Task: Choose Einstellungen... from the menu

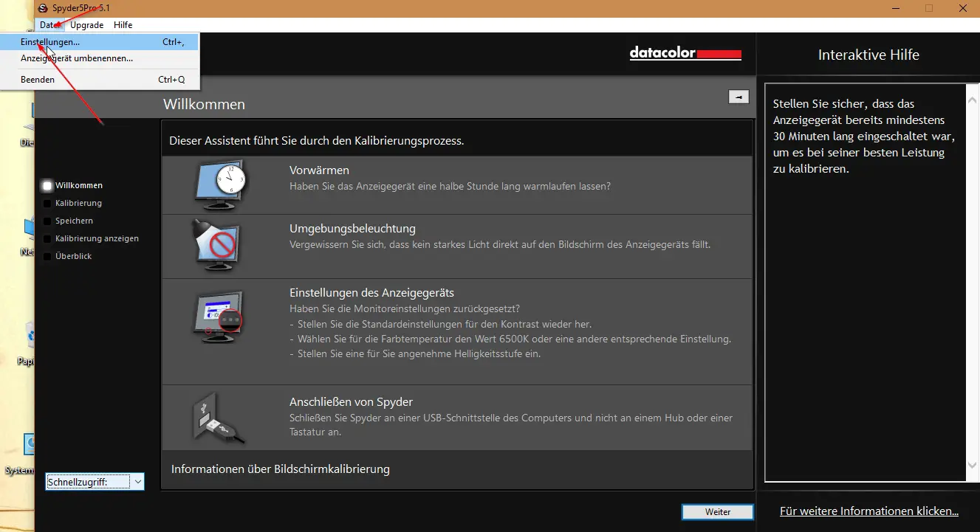Action: coord(99,42)
